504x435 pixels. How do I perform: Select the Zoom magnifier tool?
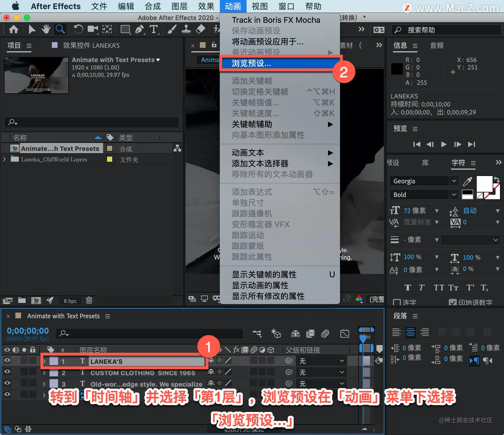(60, 30)
